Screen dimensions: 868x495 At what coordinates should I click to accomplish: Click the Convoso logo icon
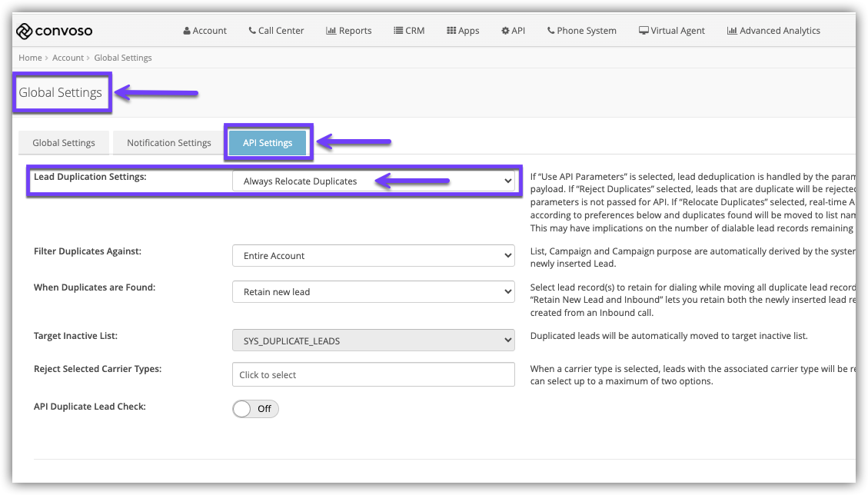coord(24,32)
